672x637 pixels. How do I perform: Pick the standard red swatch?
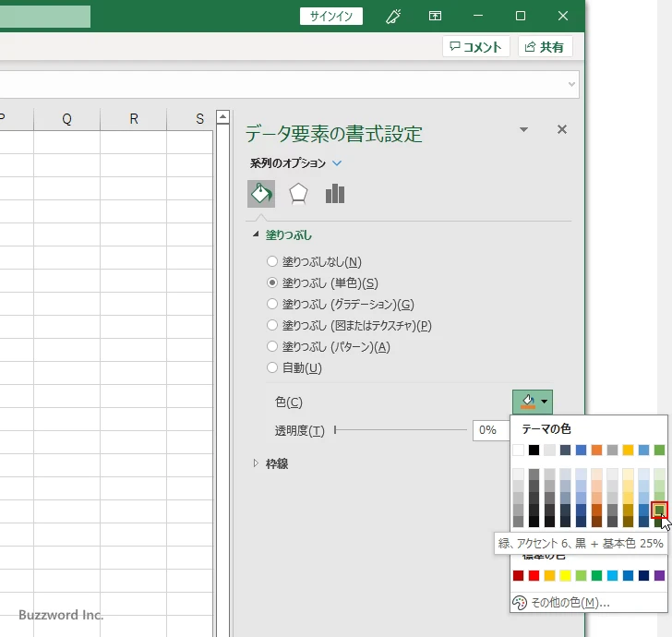pyautogui.click(x=534, y=575)
